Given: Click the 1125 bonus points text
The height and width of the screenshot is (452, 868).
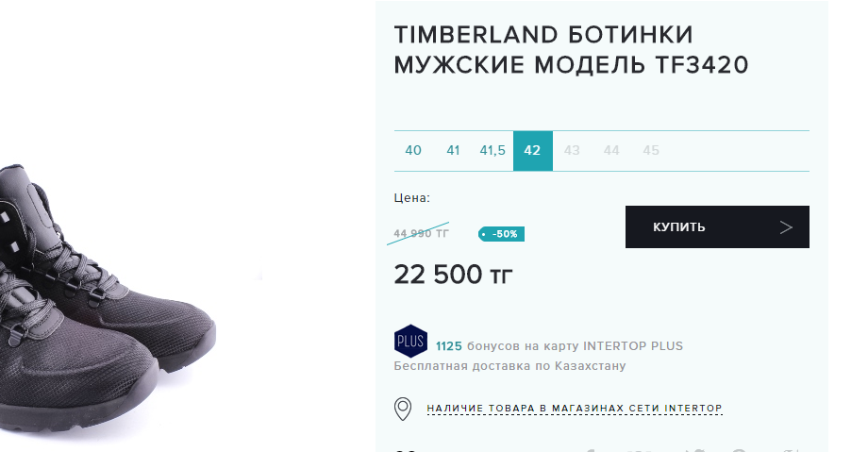Looking at the screenshot, I should [448, 346].
